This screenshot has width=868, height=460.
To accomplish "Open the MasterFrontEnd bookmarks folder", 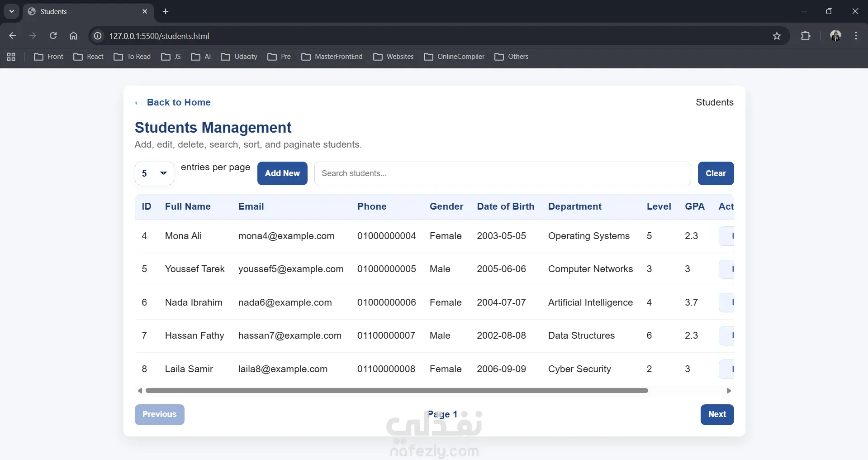I will pyautogui.click(x=332, y=57).
